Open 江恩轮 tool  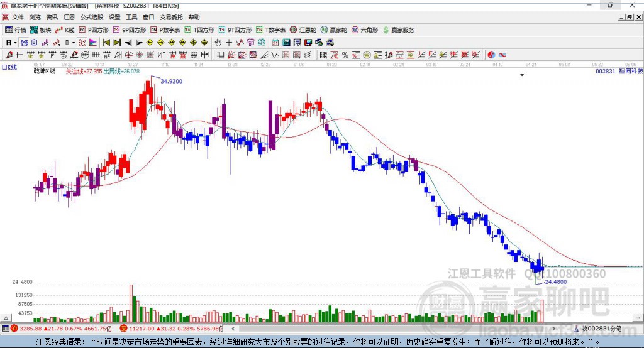point(303,30)
